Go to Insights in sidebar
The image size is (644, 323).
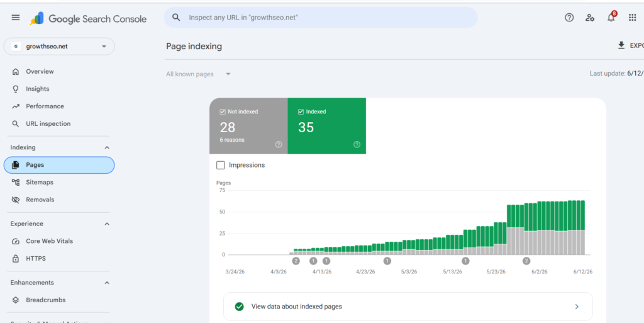pyautogui.click(x=59, y=89)
